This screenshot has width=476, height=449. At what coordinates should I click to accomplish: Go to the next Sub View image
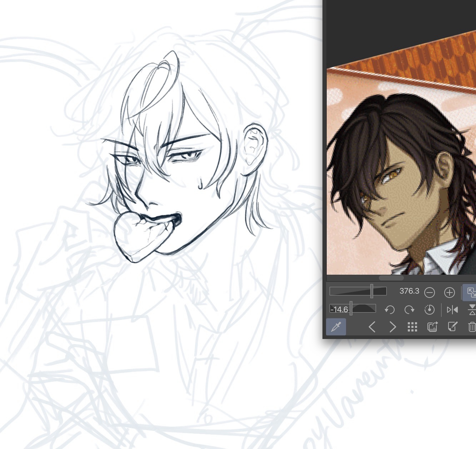tap(392, 326)
